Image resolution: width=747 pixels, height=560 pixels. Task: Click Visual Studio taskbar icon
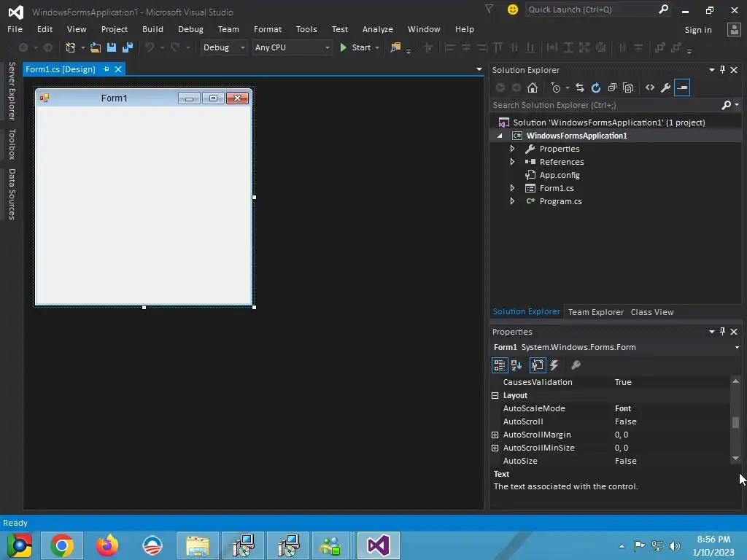tap(379, 545)
